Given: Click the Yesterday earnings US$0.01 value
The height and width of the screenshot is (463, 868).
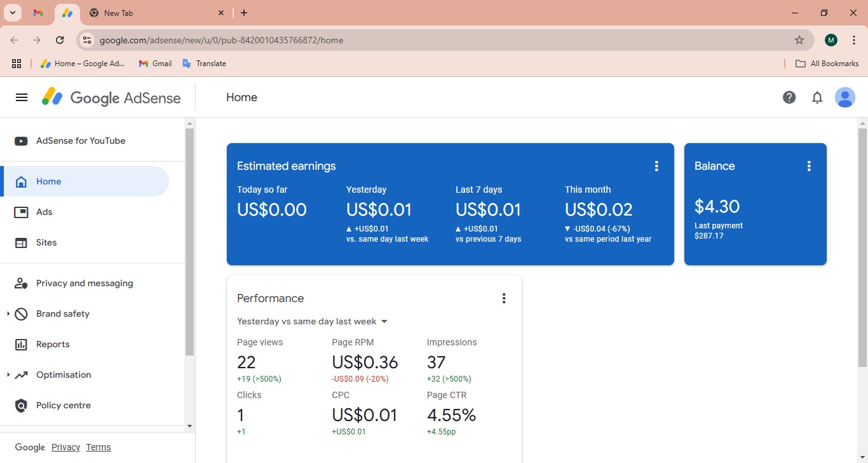Looking at the screenshot, I should coord(379,209).
